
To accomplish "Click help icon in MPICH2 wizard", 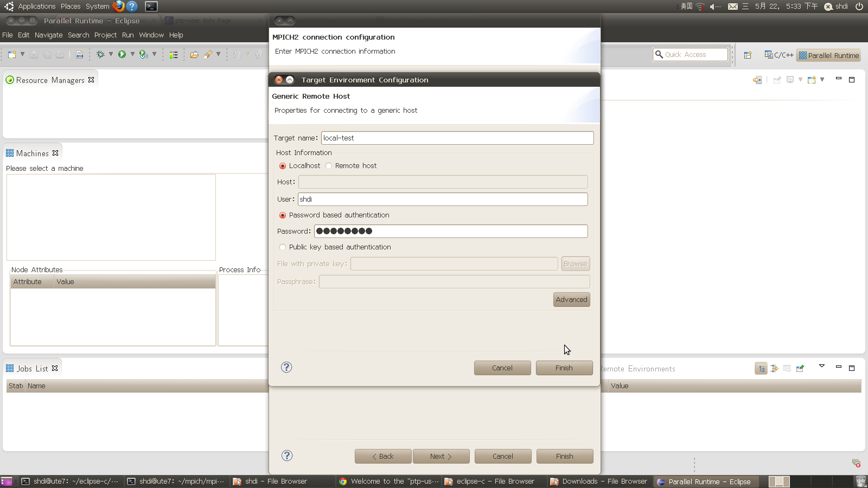I will tap(287, 455).
